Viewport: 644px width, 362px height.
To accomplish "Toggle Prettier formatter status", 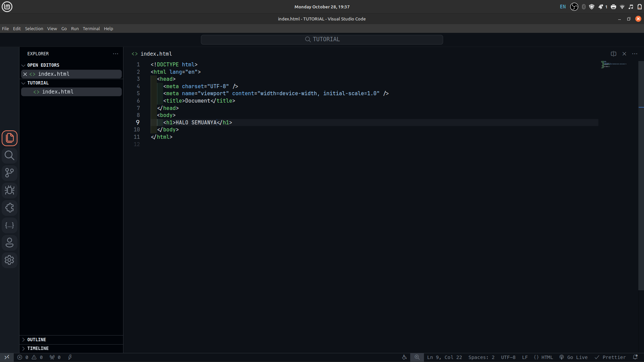I will click(x=610, y=357).
